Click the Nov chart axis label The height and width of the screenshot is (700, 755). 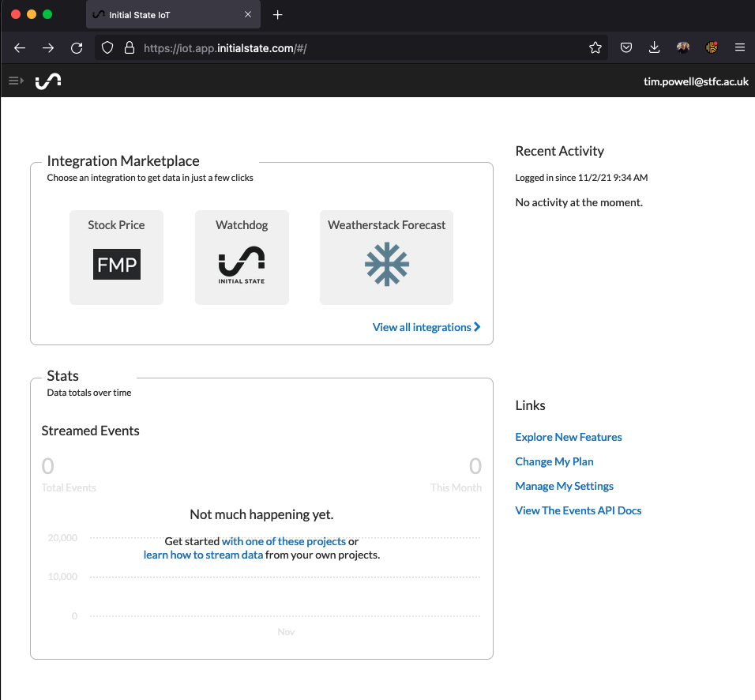click(x=286, y=631)
